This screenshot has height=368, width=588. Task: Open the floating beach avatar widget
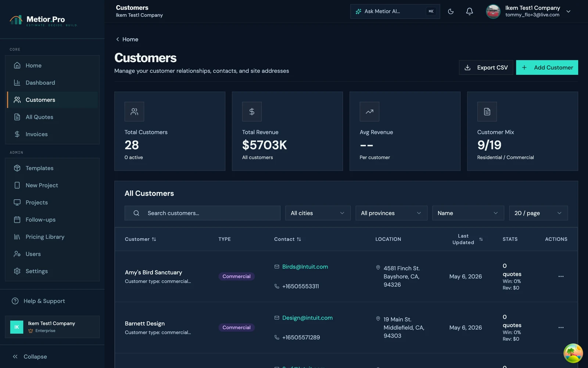click(x=573, y=353)
